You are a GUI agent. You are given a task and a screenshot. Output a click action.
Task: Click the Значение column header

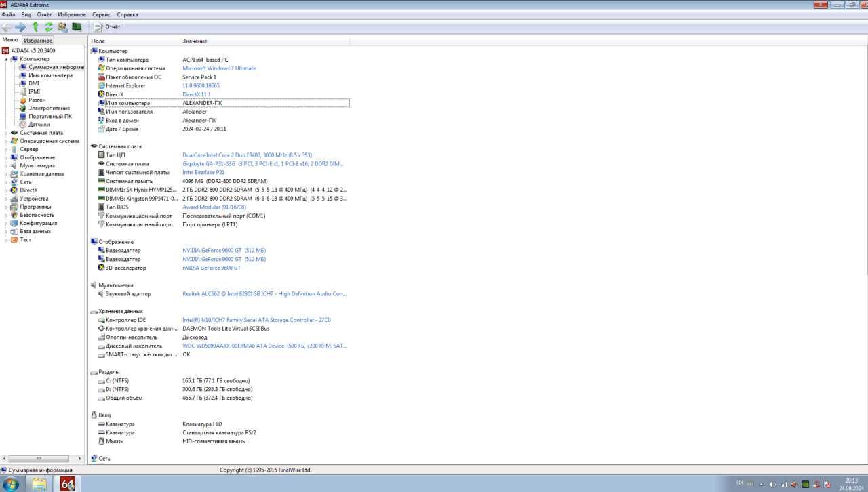point(265,41)
